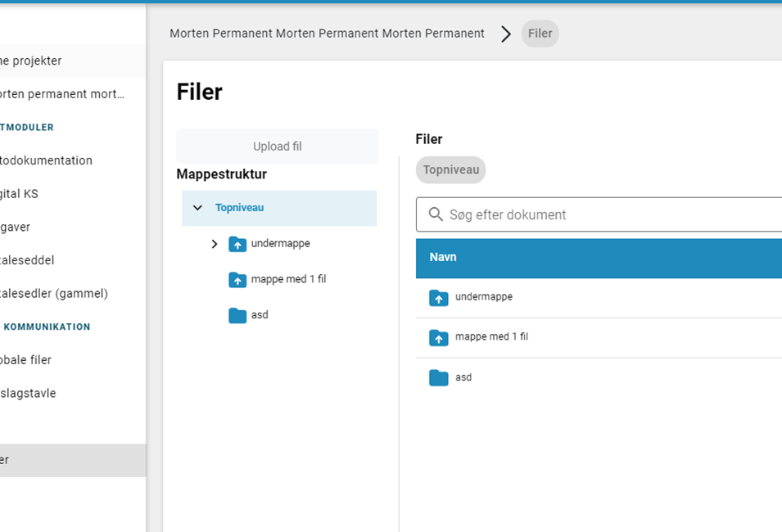Sort by the Navn column header

click(443, 257)
